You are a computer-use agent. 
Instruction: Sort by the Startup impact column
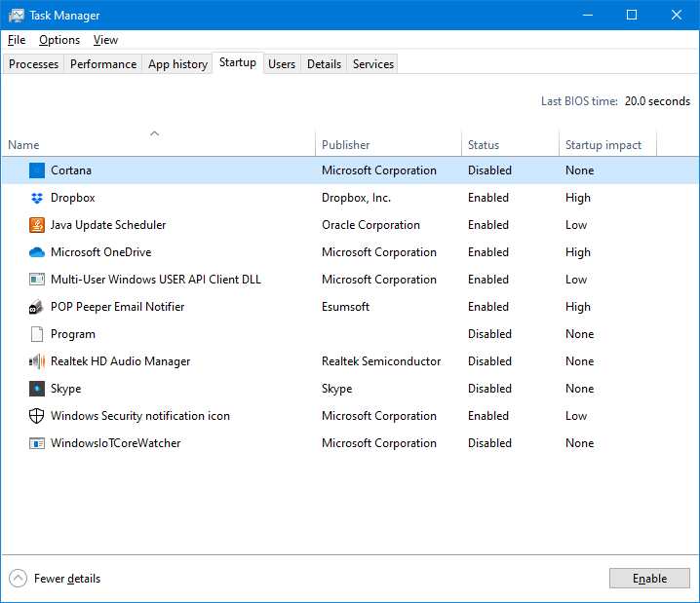click(604, 145)
